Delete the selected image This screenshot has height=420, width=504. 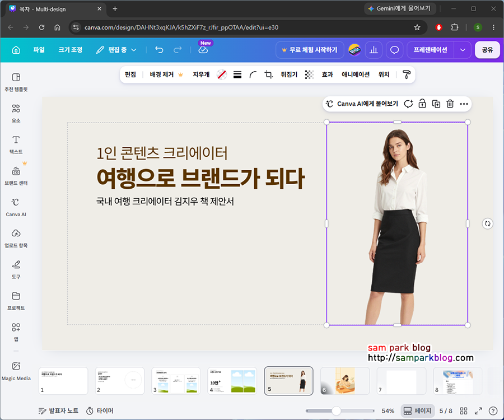coord(450,104)
